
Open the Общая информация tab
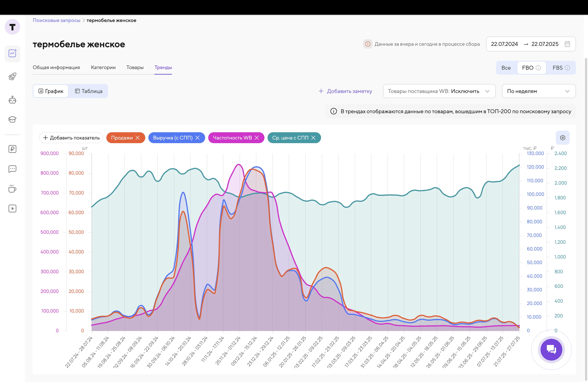tap(56, 67)
